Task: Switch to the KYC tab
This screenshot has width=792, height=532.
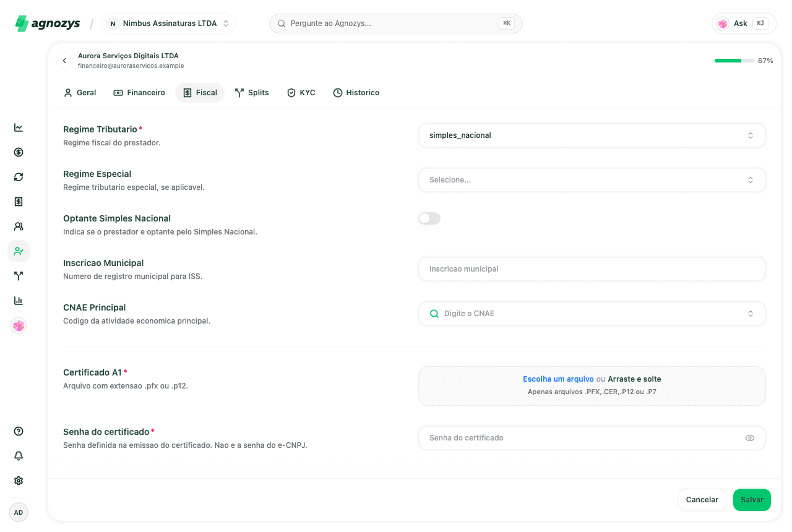Action: (301, 93)
